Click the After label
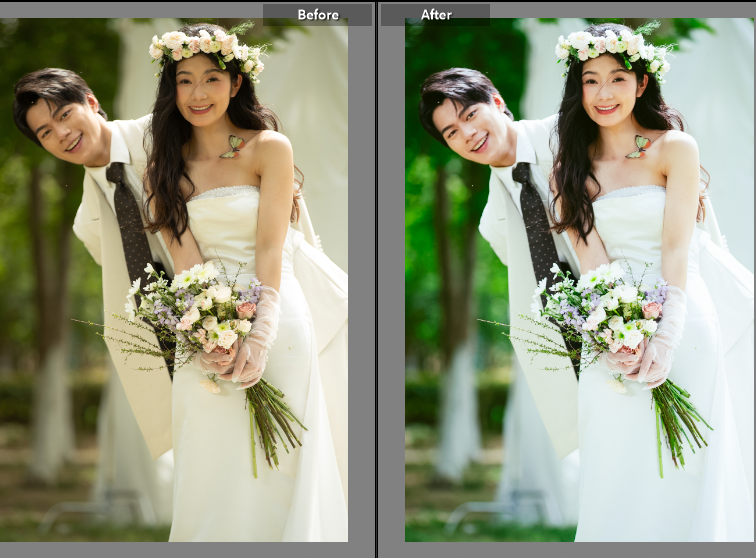Image resolution: width=756 pixels, height=558 pixels. 436,14
